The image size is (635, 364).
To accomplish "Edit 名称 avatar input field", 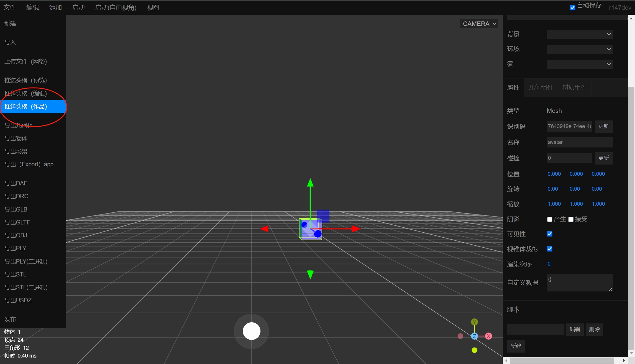I will [x=580, y=142].
